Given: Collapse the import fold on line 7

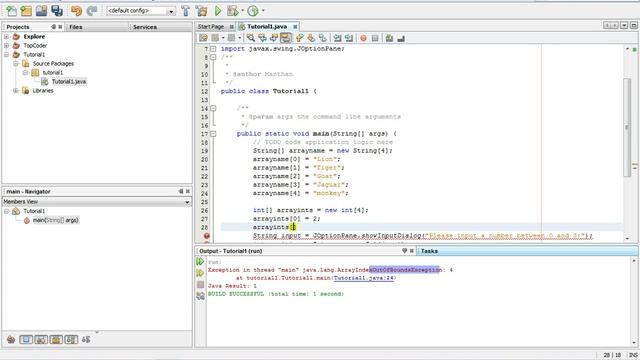Looking at the screenshot, I should [x=213, y=49].
